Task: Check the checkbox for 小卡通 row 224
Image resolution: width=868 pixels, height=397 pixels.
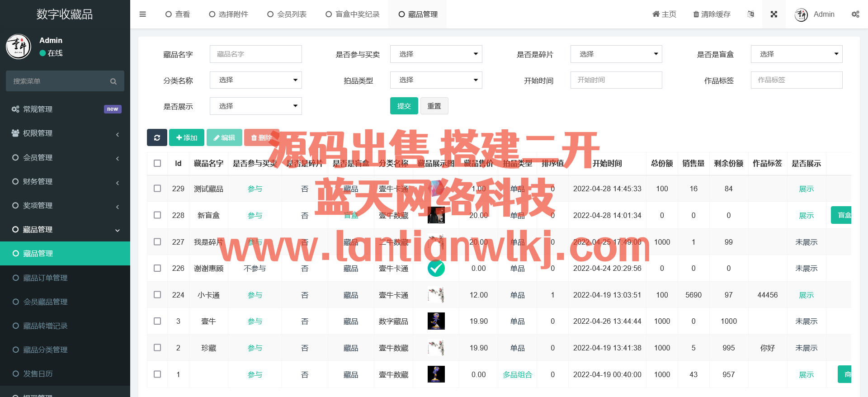Action: (157, 295)
